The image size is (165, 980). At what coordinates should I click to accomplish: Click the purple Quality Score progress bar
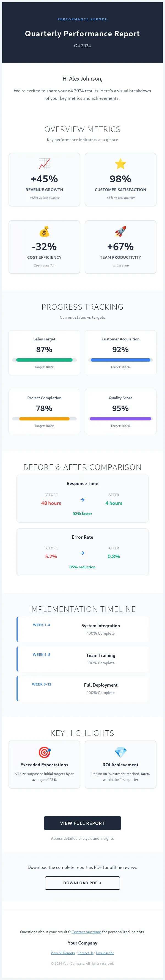(120, 419)
